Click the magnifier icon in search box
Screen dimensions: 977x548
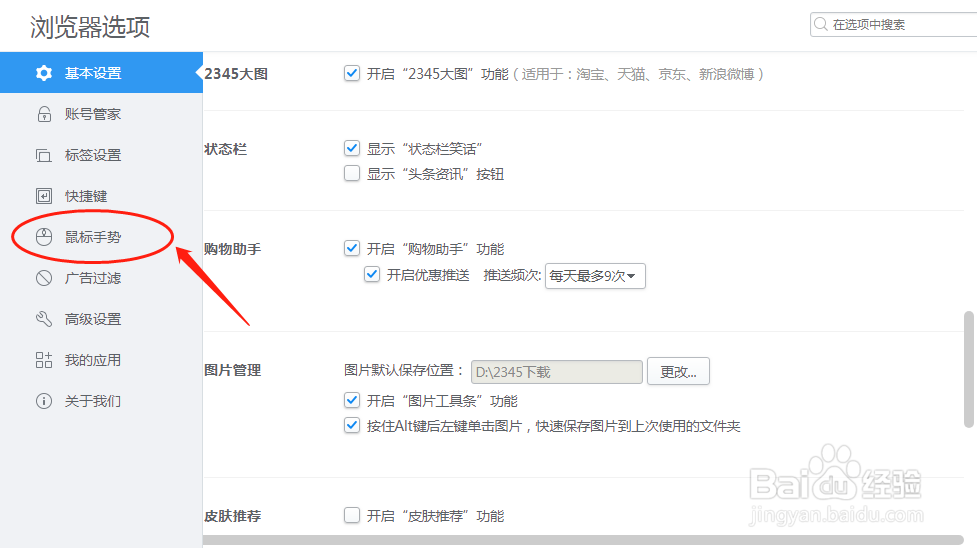click(x=821, y=24)
